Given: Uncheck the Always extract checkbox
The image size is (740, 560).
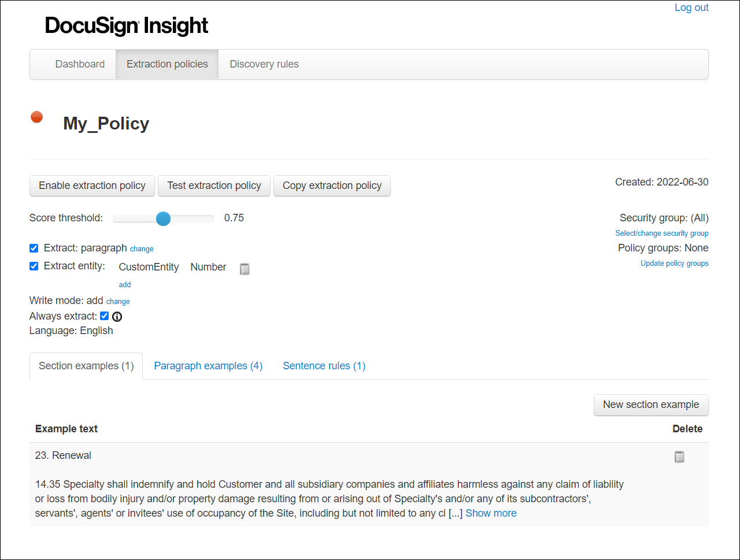Looking at the screenshot, I should point(104,316).
